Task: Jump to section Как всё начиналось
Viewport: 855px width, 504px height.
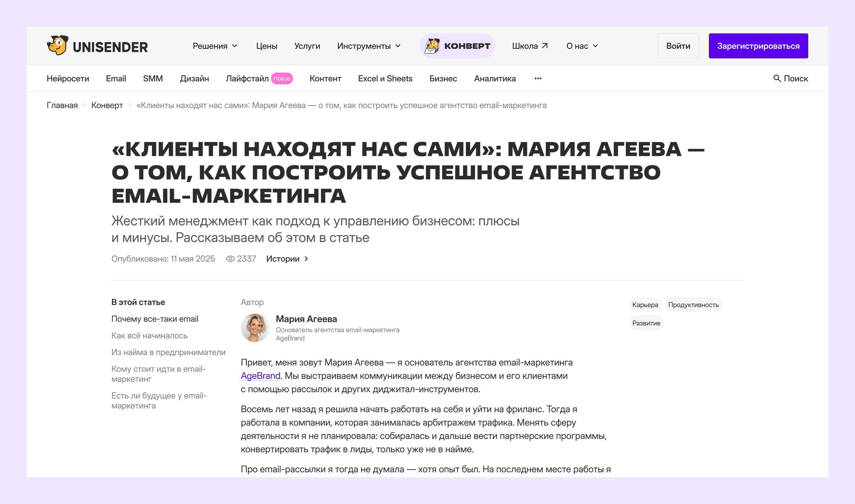Action: click(149, 336)
